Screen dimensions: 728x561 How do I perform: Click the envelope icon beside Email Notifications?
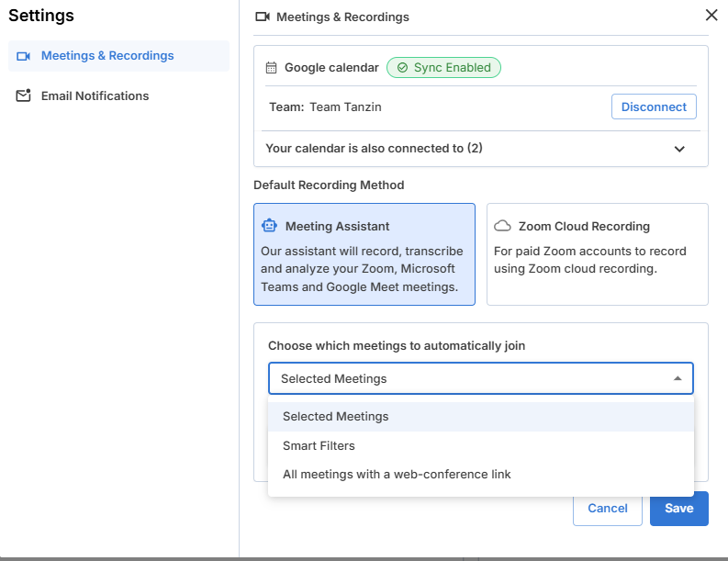tap(23, 95)
